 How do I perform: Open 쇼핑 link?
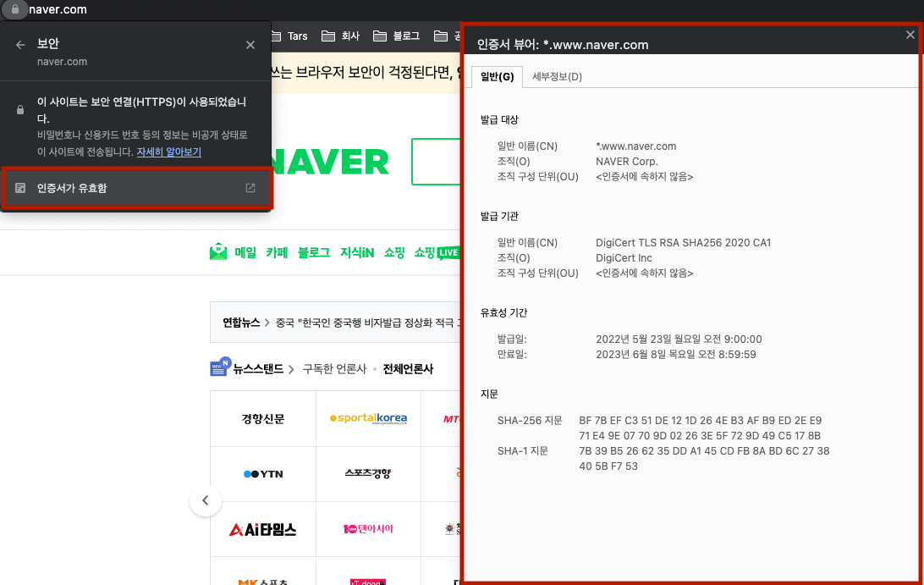coord(394,253)
